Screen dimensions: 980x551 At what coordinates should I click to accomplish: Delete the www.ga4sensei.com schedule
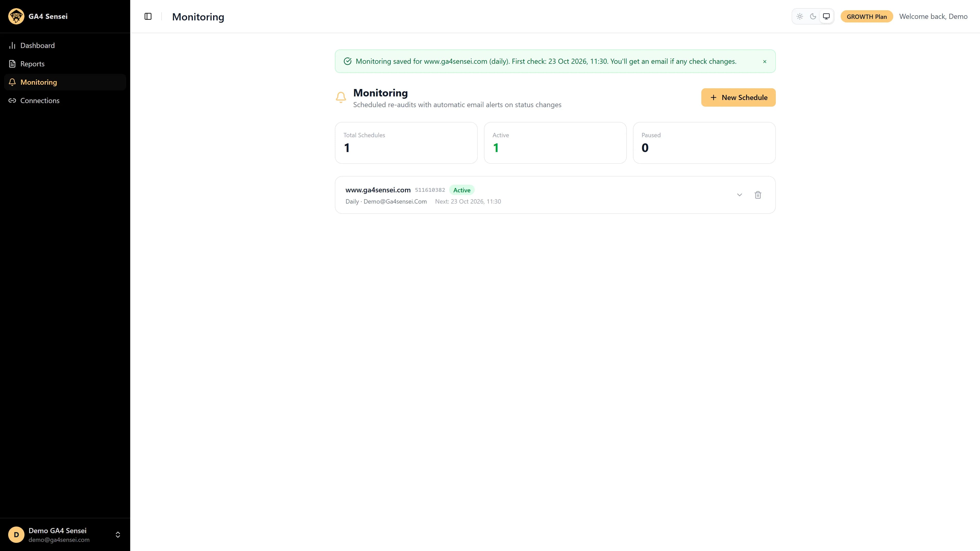pyautogui.click(x=758, y=195)
